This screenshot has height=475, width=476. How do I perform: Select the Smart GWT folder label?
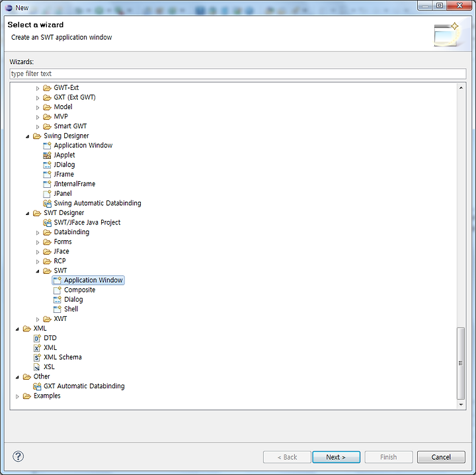(70, 126)
